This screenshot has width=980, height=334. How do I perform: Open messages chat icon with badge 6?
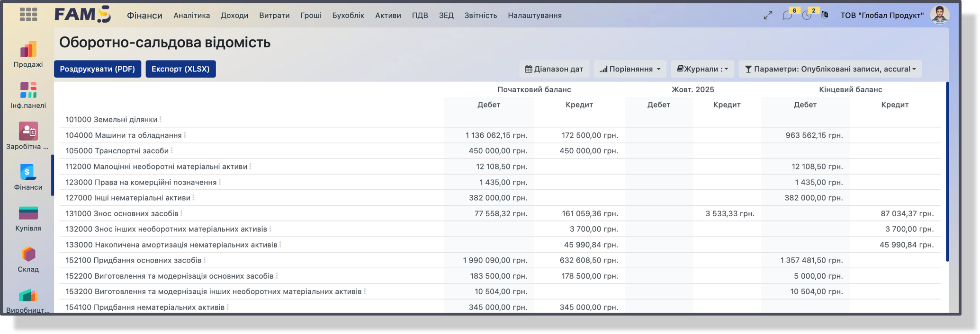787,15
